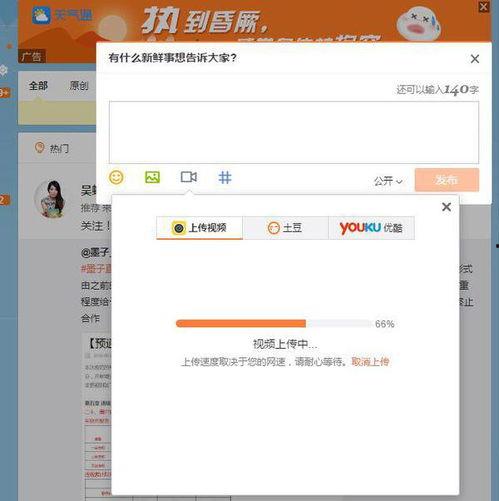The width and height of the screenshot is (499, 501).
Task: Click the settings gear icon on left edge
Action: pos(3,70)
